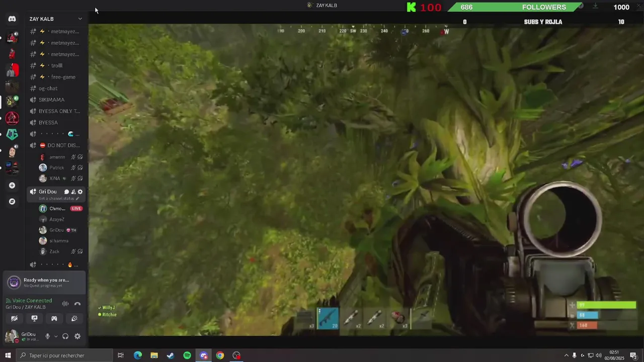Expand ZAY KALB server menu chevron
Image resolution: width=644 pixels, height=362 pixels.
[80, 19]
